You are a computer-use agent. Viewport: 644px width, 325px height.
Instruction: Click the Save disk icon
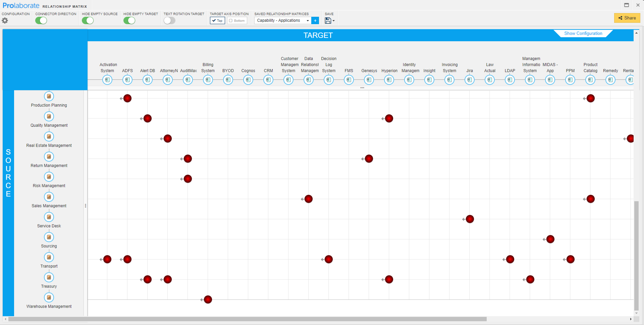coord(328,20)
